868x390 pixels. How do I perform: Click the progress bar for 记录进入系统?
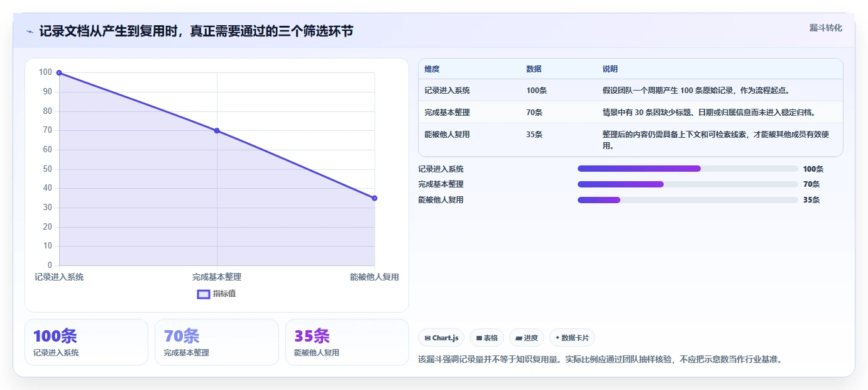pyautogui.click(x=688, y=169)
